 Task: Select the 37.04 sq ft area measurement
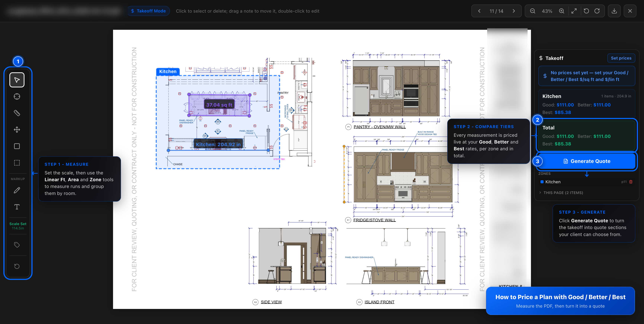pyautogui.click(x=219, y=105)
